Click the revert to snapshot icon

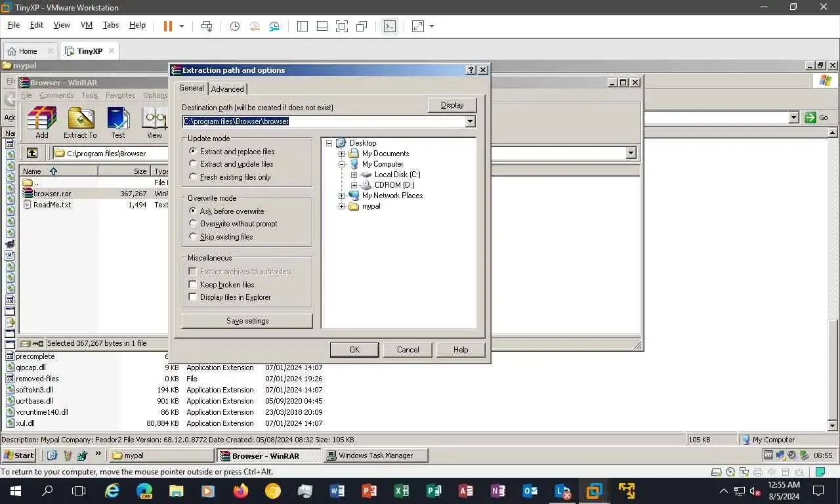pyautogui.click(x=255, y=26)
